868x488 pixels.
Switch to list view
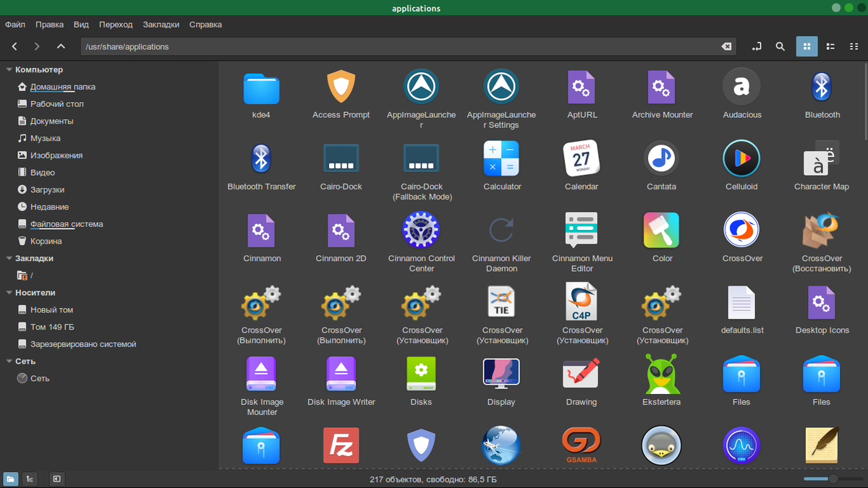(831, 46)
